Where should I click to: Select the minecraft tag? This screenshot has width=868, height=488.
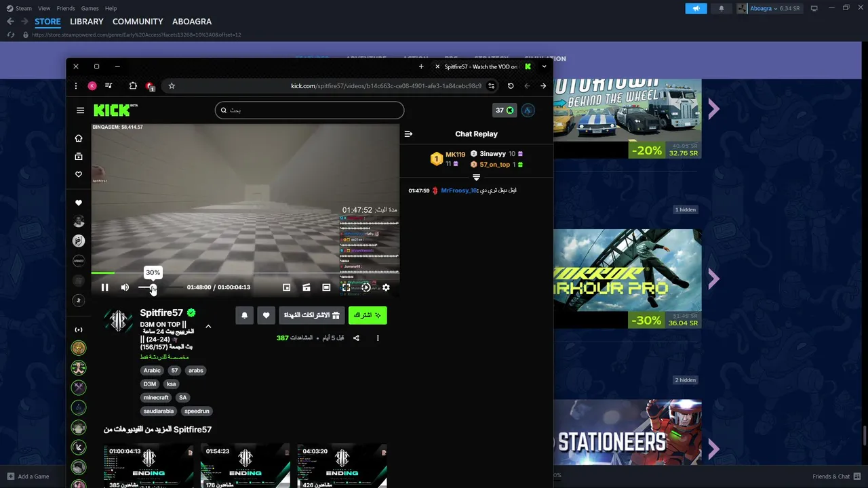156,398
